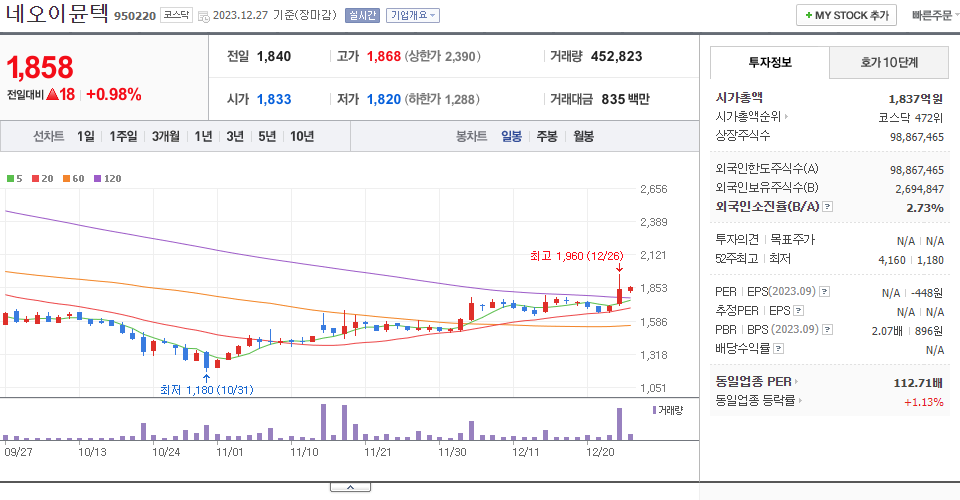Click the 11/30 date axis label
Viewport: 960px width, 500px height.
tap(452, 452)
